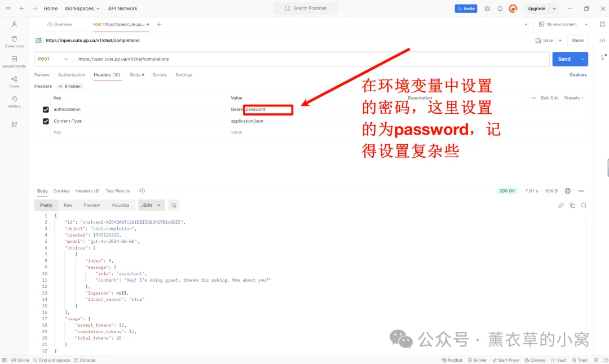Open the workspace profile sidebar icon
The height and width of the screenshot is (364, 609).
pyautogui.click(x=14, y=24)
